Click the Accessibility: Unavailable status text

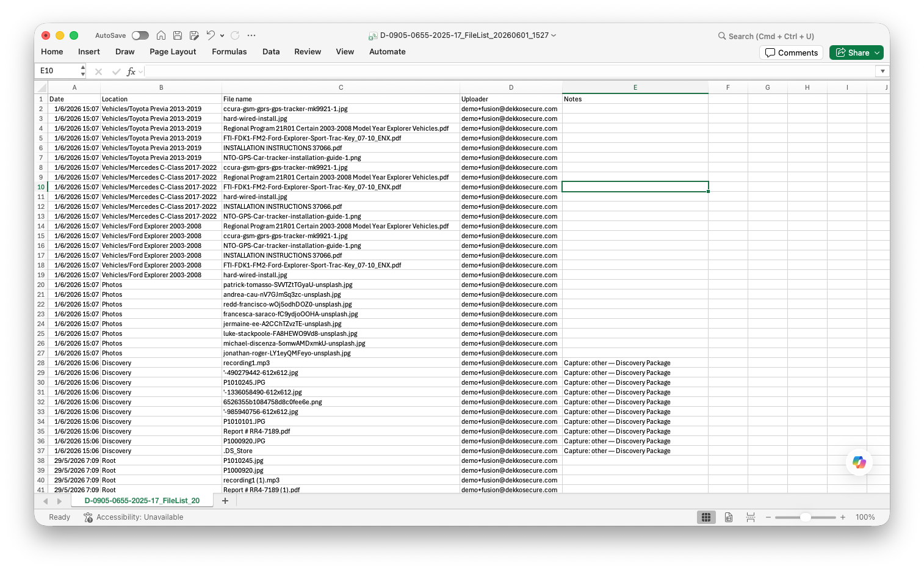coord(140,517)
